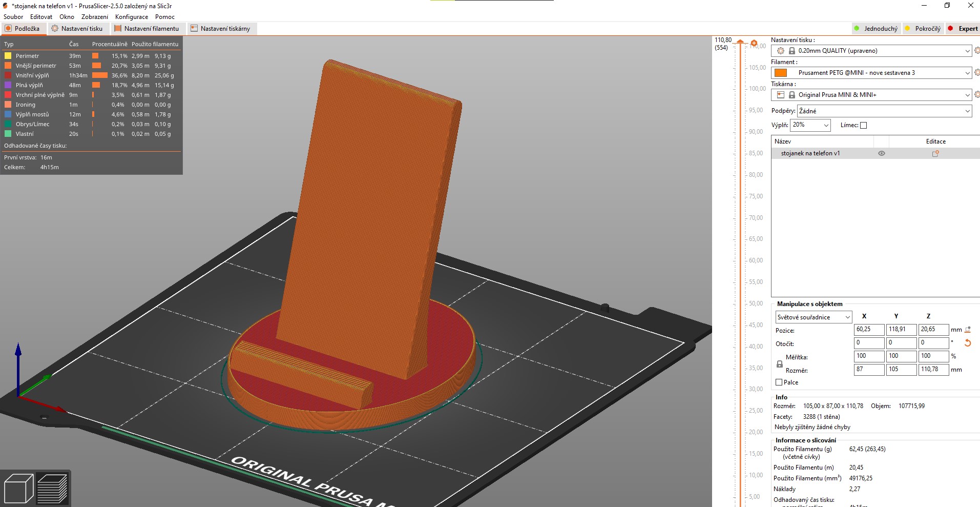This screenshot has height=507, width=980.
Task: Click Měřítka Z scale field
Action: 933,356
